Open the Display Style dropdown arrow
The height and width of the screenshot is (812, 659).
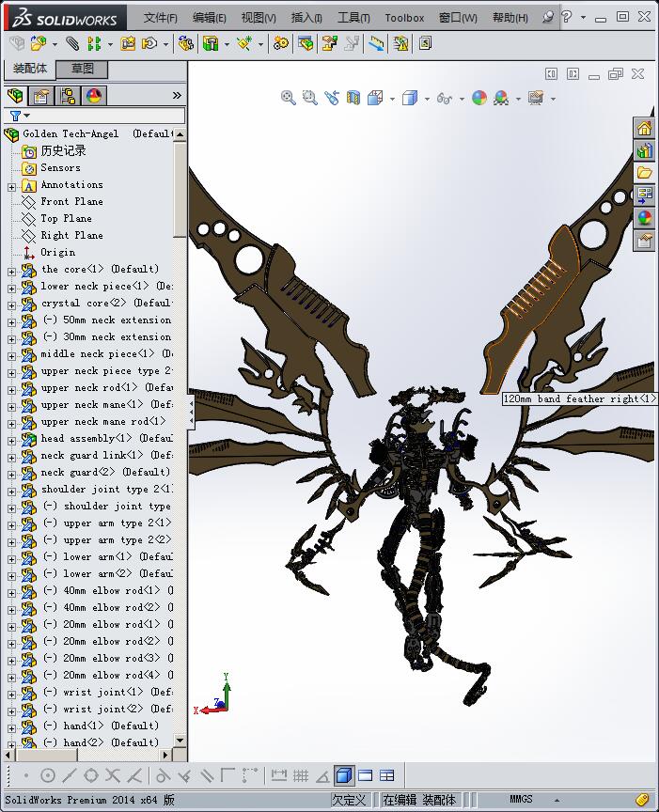pyautogui.click(x=427, y=99)
